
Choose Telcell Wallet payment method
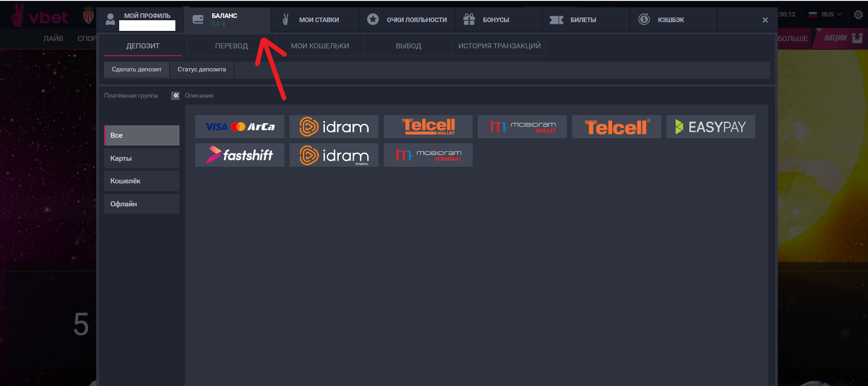coord(428,127)
